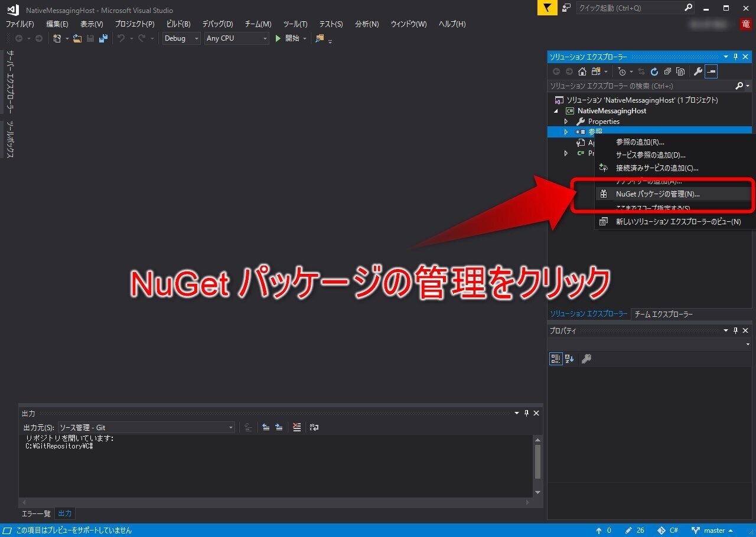756x537 pixels.
Task: Click the Alphabetical sort icon in Properties panel
Action: [569, 359]
